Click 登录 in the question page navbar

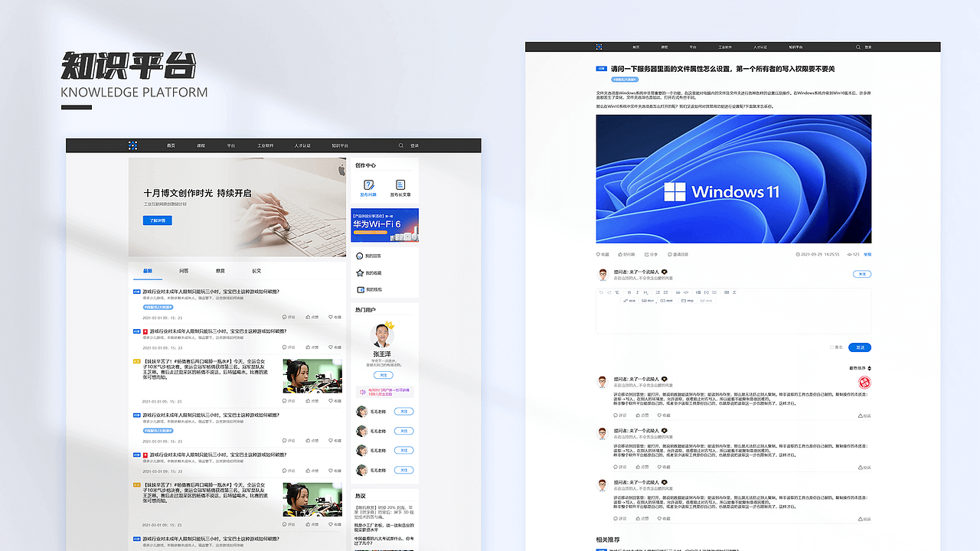click(867, 47)
